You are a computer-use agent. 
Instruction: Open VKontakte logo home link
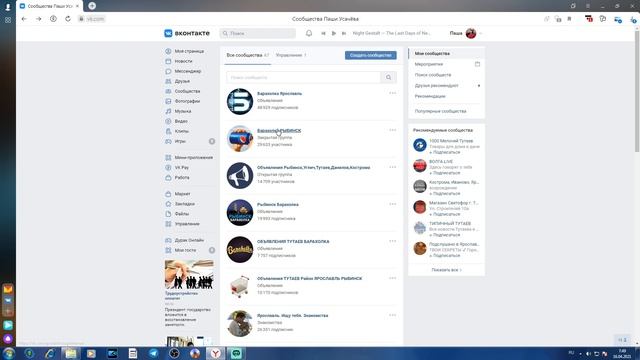click(x=187, y=33)
